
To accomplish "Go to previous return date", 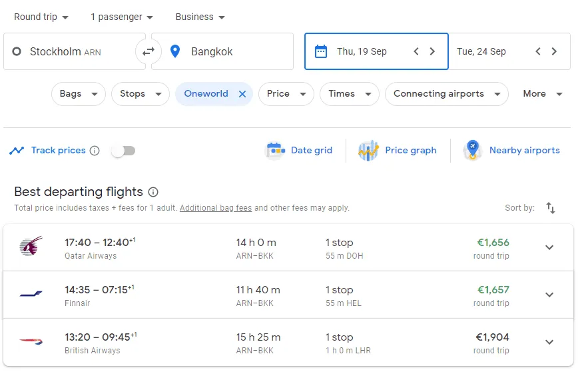I will [538, 51].
